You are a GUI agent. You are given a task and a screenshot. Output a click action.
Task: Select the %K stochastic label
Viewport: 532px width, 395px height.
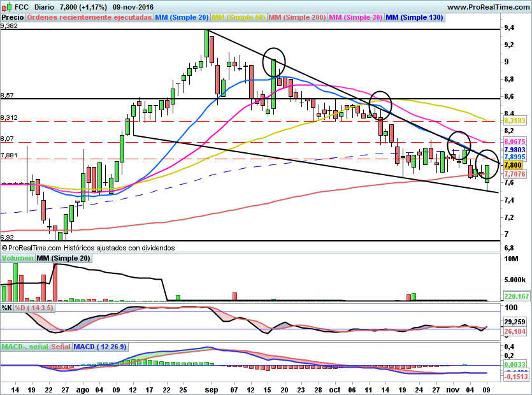pyautogui.click(x=6, y=308)
